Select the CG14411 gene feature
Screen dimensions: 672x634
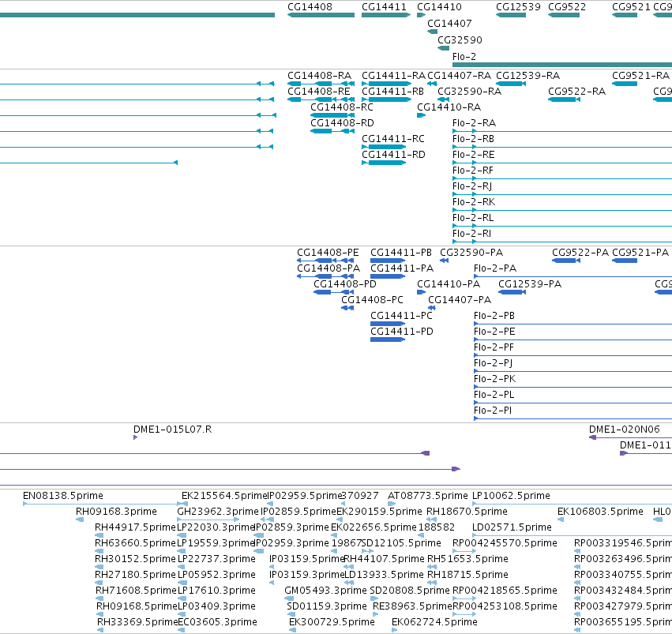(x=385, y=15)
